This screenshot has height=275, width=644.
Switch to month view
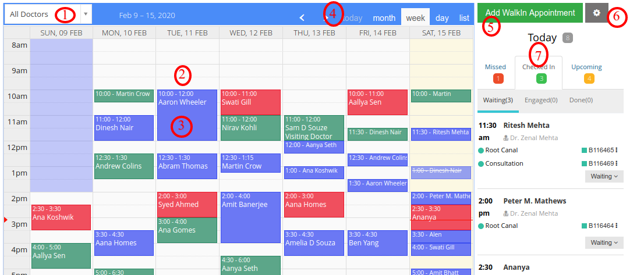(x=384, y=18)
